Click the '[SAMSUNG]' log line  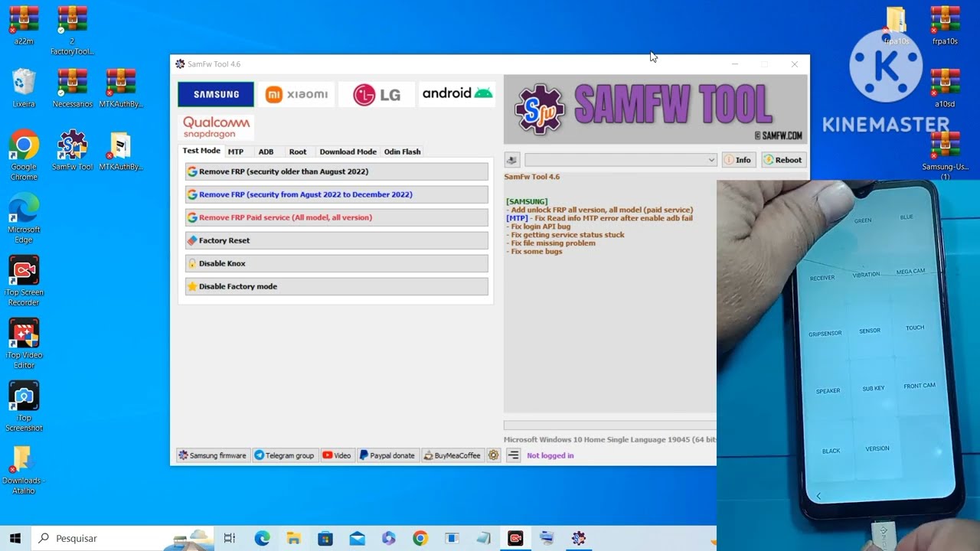click(x=527, y=201)
